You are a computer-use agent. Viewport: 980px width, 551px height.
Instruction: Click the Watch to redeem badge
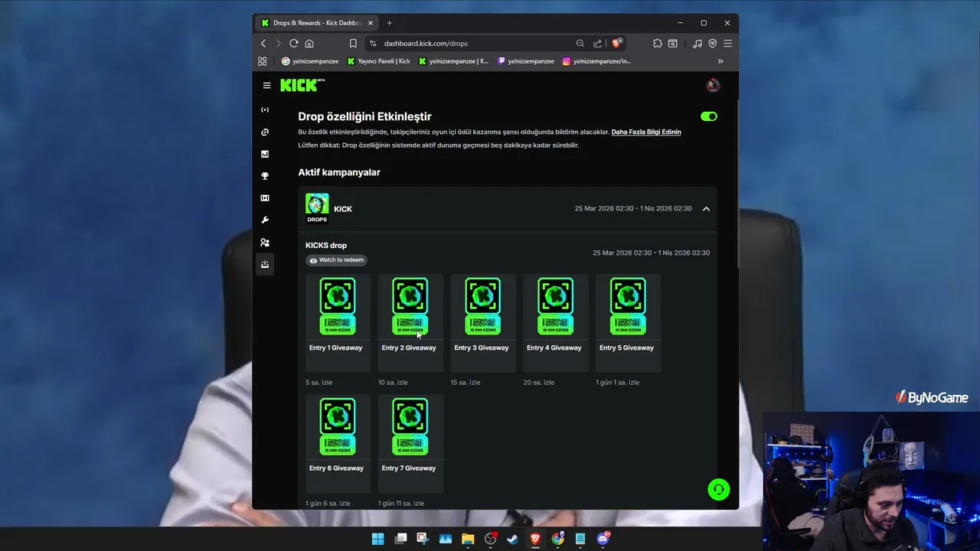336,260
